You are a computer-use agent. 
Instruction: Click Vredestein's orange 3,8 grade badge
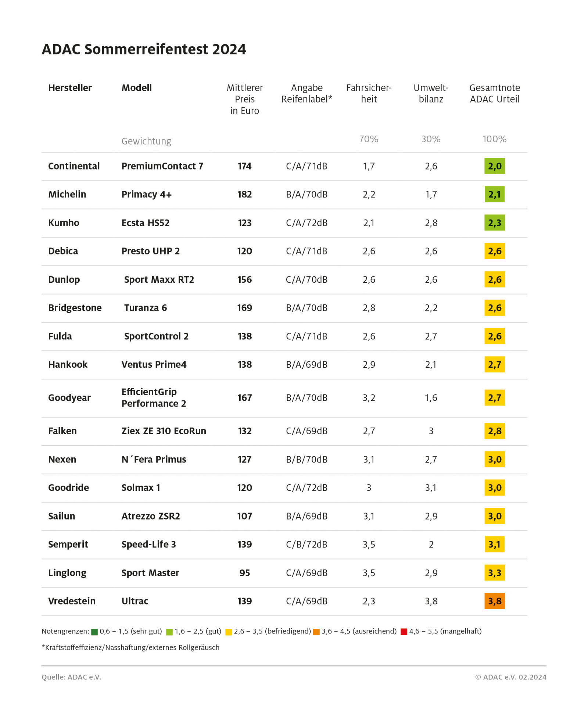(x=494, y=601)
